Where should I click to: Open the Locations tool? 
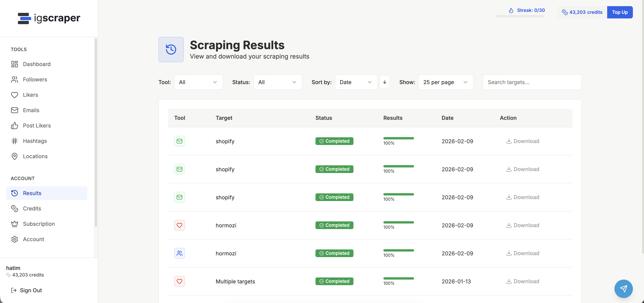tap(35, 156)
